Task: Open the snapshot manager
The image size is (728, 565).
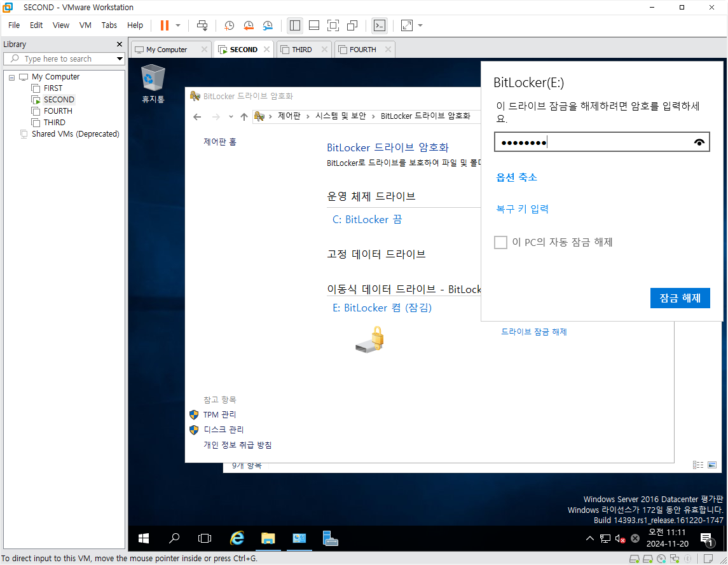Action: pyautogui.click(x=268, y=25)
